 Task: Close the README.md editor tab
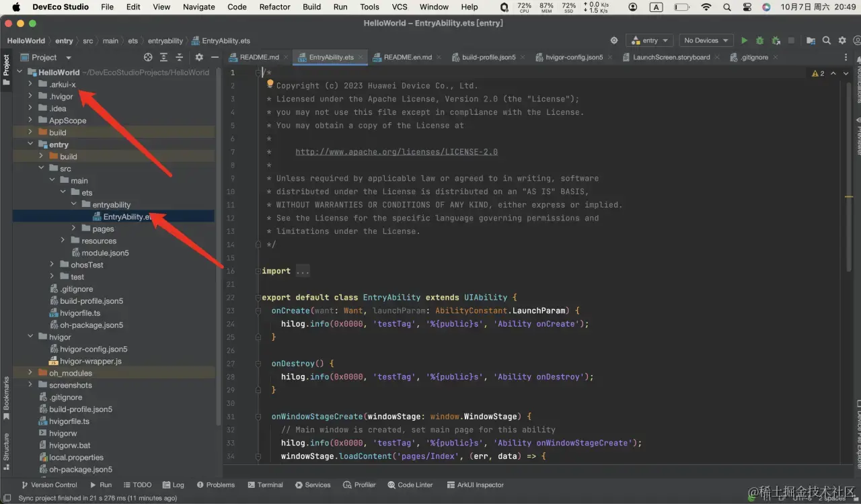285,57
